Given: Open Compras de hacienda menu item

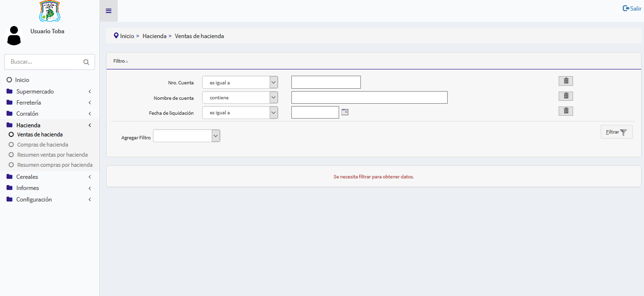Looking at the screenshot, I should (x=42, y=145).
